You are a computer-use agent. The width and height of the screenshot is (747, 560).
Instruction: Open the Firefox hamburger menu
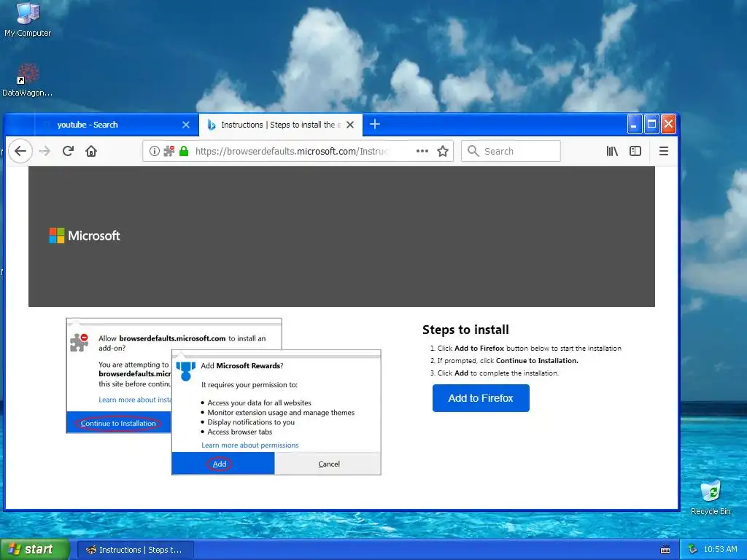(x=664, y=151)
